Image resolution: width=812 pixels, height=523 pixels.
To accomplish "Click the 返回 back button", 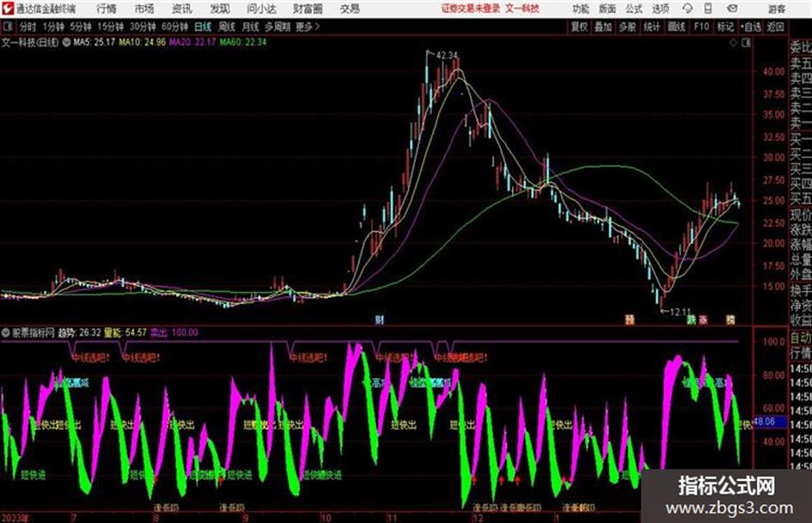I will (775, 27).
